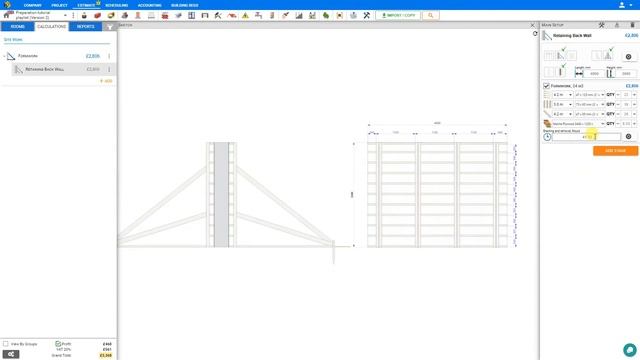Viewport: 640px width, 360px height.
Task: Click the Import / Copy button
Action: click(398, 16)
